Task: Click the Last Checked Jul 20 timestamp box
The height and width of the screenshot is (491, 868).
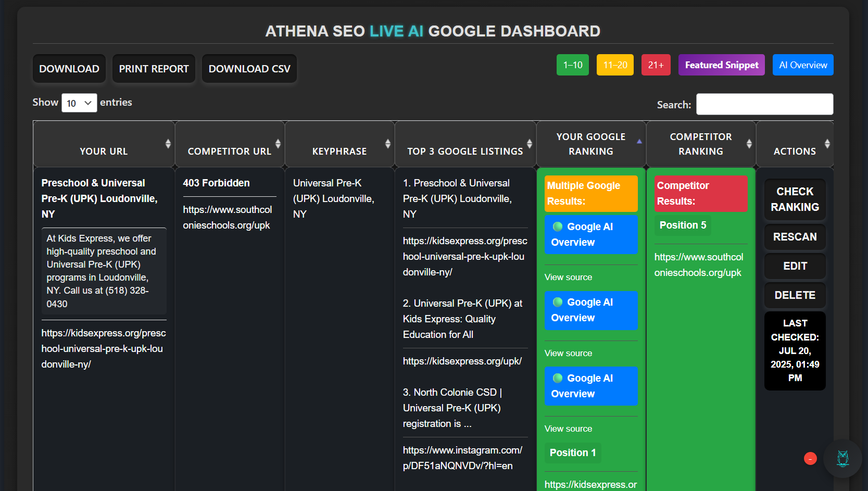Action: tap(795, 351)
